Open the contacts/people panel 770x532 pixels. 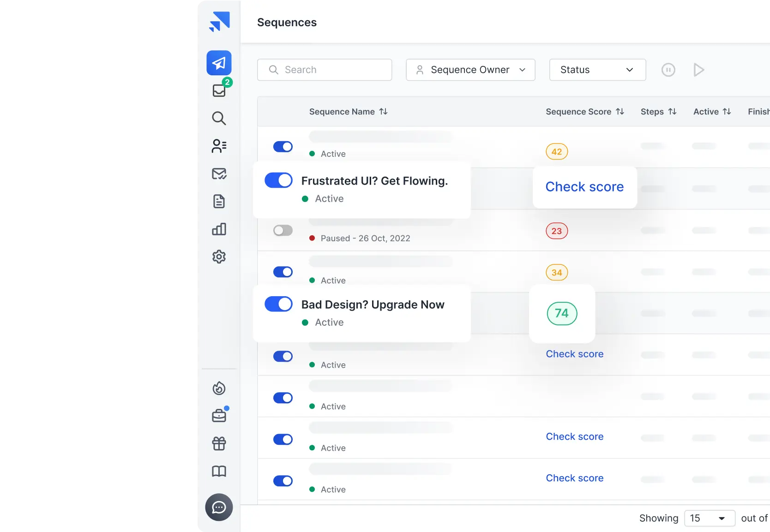point(219,146)
